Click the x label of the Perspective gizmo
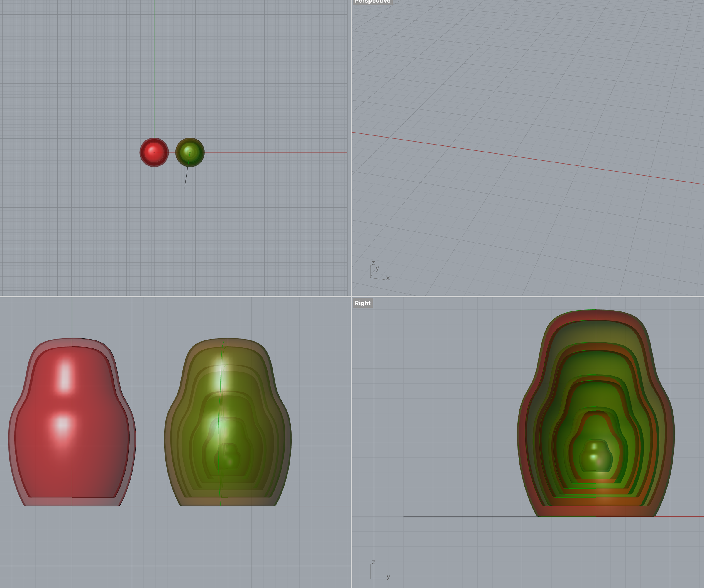This screenshot has height=588, width=704. 388,278
